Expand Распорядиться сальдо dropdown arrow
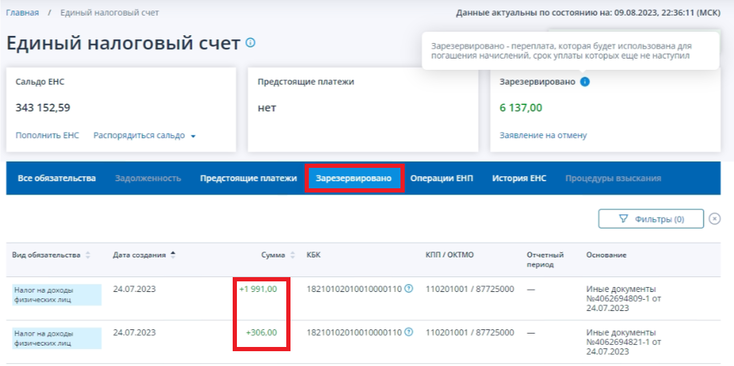This screenshot has width=734, height=366. click(193, 136)
